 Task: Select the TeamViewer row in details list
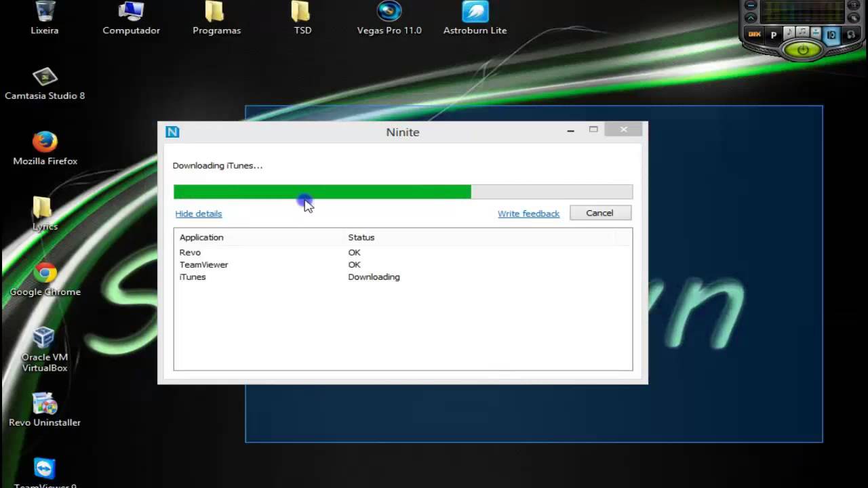pyautogui.click(x=403, y=264)
